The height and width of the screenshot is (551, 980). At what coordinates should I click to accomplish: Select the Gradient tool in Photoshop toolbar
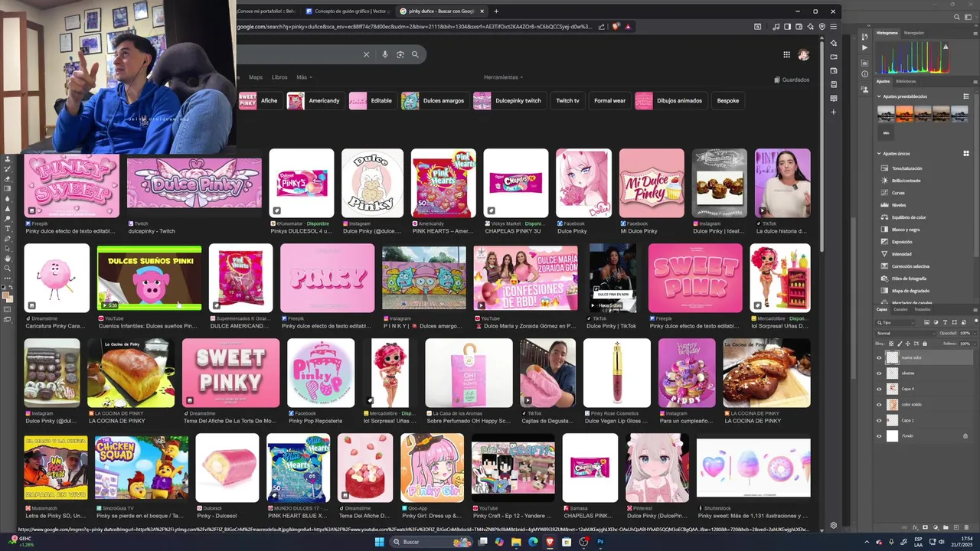pos(8,189)
